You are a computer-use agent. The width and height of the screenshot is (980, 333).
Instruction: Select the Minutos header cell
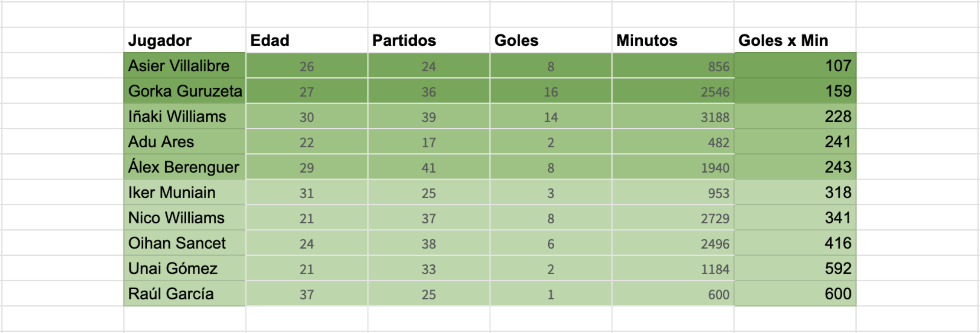point(672,40)
